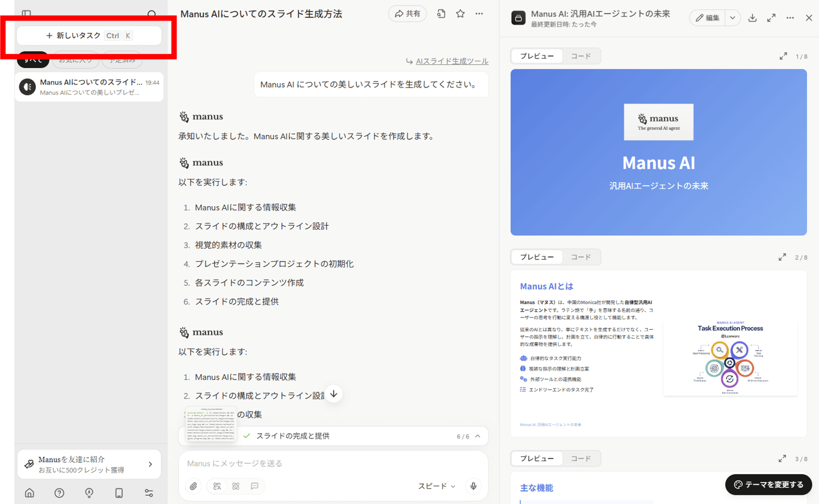Screen dimensions: 819x504
Task: Select the chat mode bubble icon
Action: [254, 486]
